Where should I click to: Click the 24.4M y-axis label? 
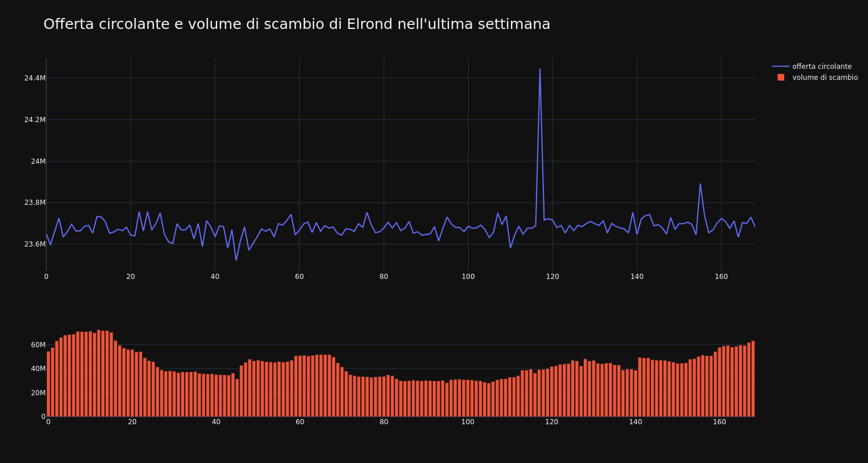coord(35,78)
